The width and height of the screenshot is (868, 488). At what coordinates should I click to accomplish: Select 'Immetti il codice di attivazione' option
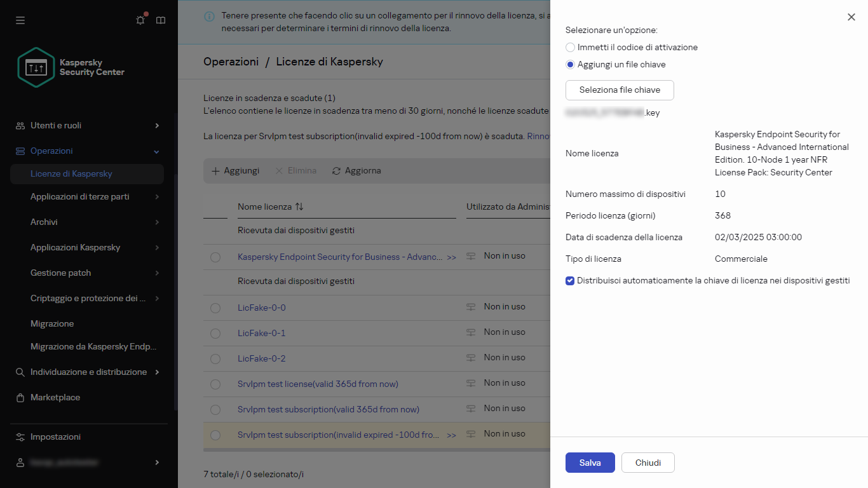point(571,48)
